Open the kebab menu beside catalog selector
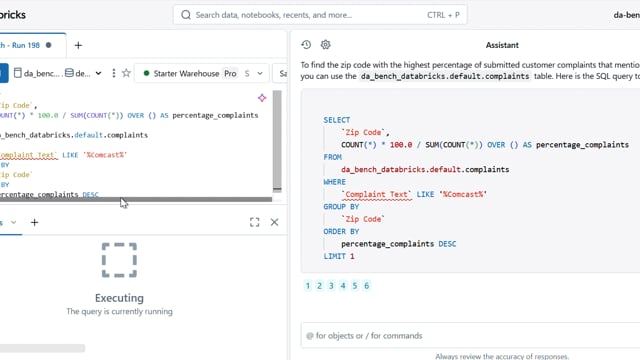640x360 pixels. (113, 73)
